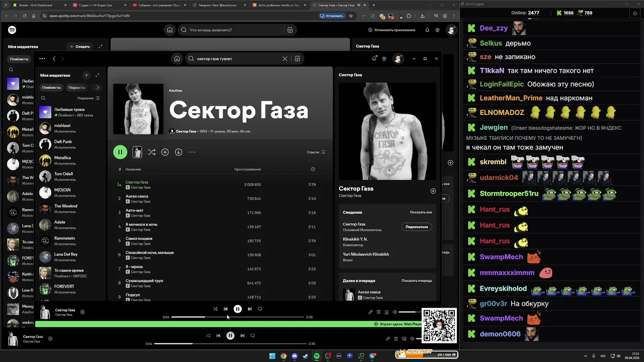
Task: Add current song to liked in front player bar
Action: (83, 312)
